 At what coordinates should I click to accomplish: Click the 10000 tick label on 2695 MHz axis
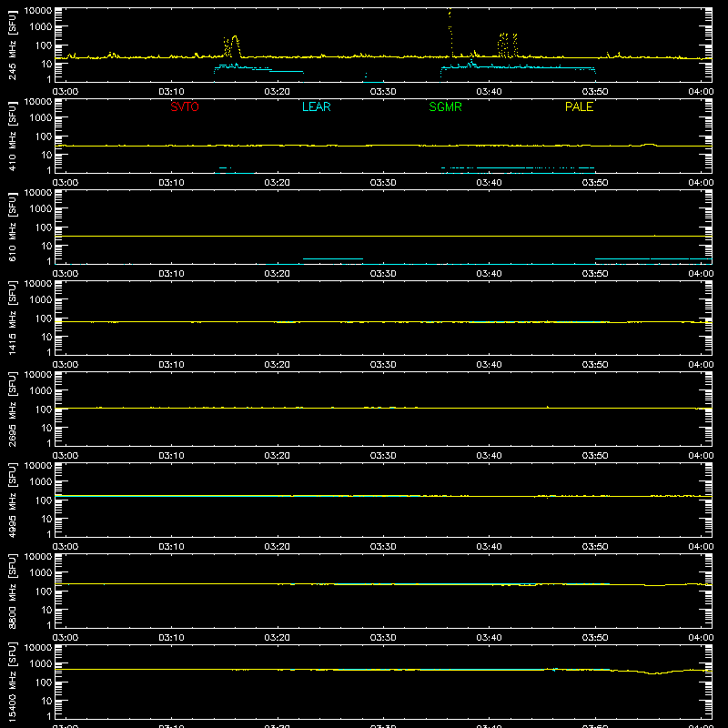point(38,375)
